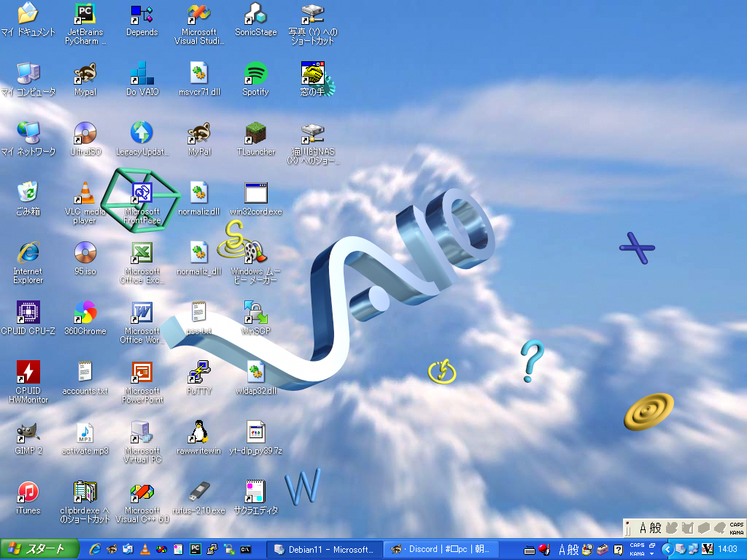Toggle KANA in the taskbar language bar
This screenshot has height=560, width=747.
[x=636, y=554]
